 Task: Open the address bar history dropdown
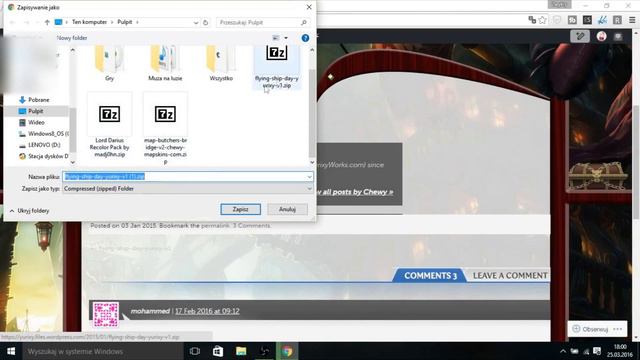(196, 22)
